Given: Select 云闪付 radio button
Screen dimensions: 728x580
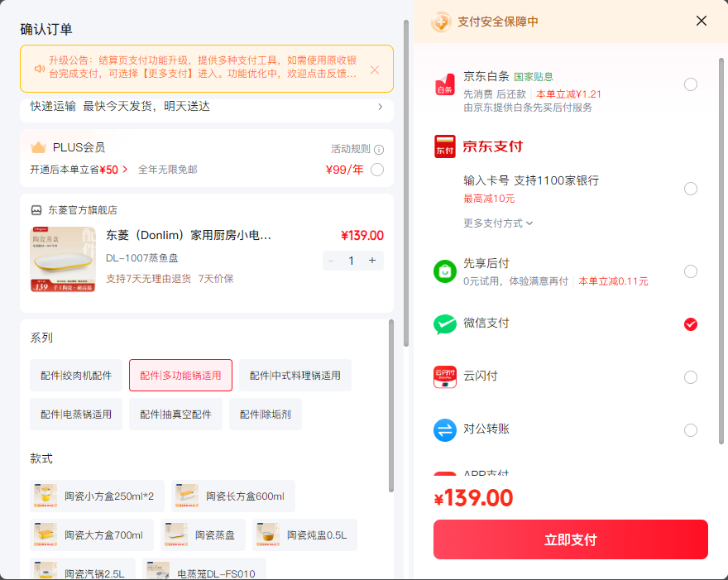Looking at the screenshot, I should click(691, 377).
